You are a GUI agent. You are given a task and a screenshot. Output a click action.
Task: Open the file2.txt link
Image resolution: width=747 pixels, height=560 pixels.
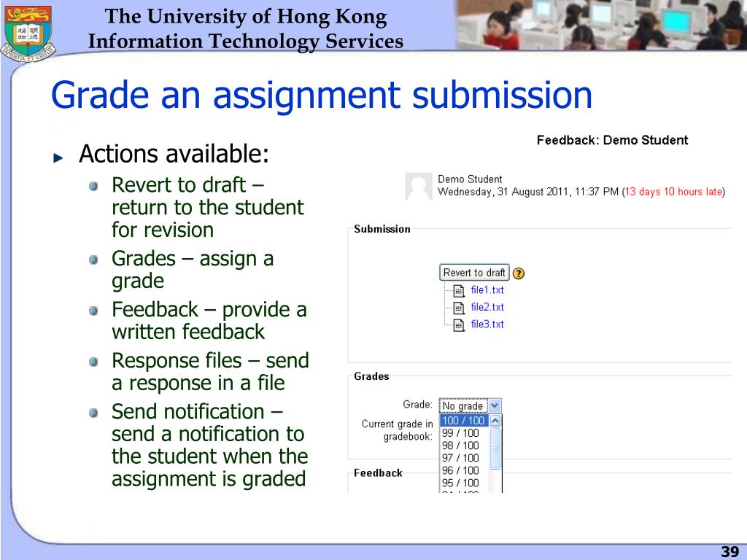tap(487, 307)
